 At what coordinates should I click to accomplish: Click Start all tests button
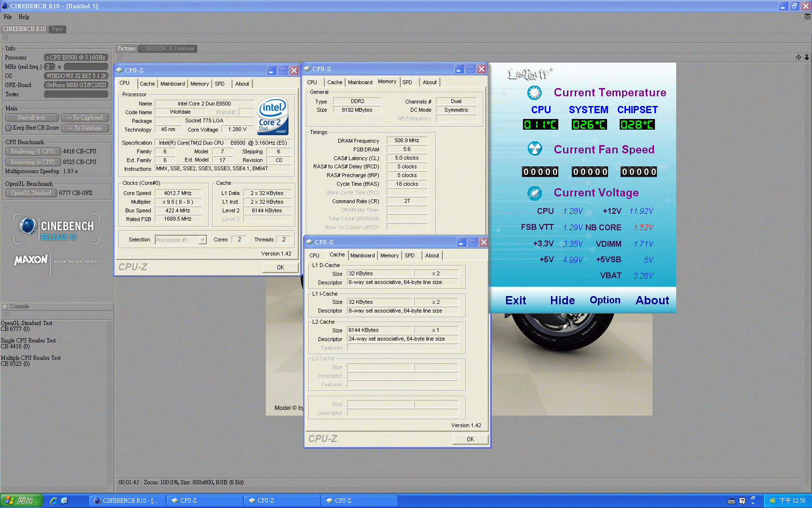(32, 118)
